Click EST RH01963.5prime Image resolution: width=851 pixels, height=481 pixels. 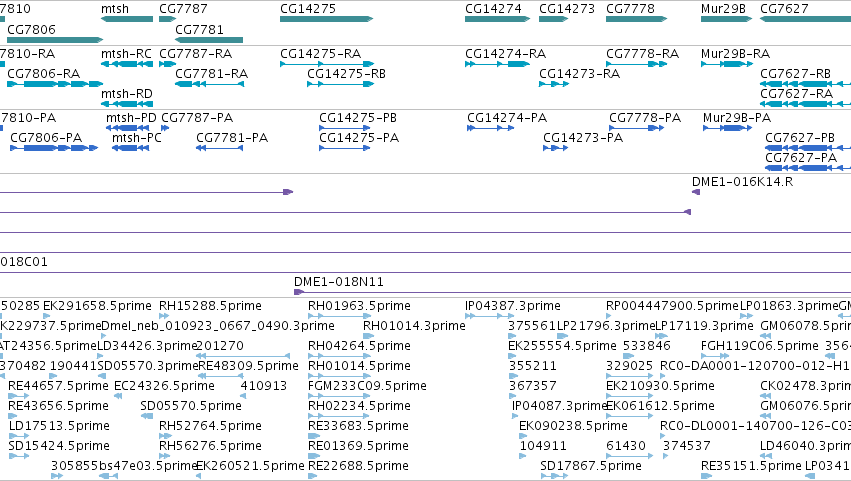[x=340, y=316]
